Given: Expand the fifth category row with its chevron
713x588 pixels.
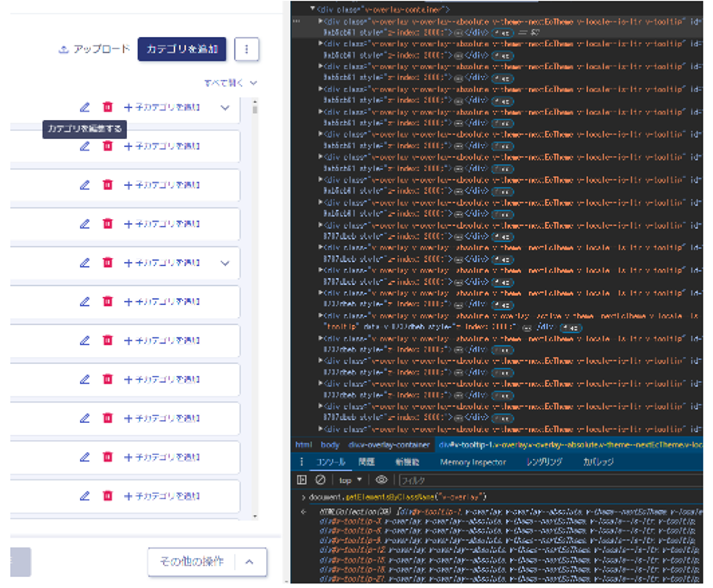Looking at the screenshot, I should point(225,263).
